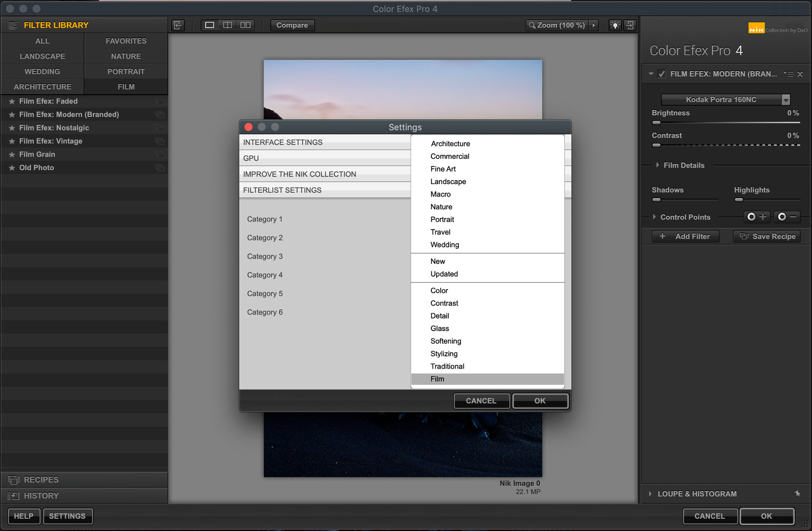
Task: Expand the Control Points section
Action: (x=654, y=217)
